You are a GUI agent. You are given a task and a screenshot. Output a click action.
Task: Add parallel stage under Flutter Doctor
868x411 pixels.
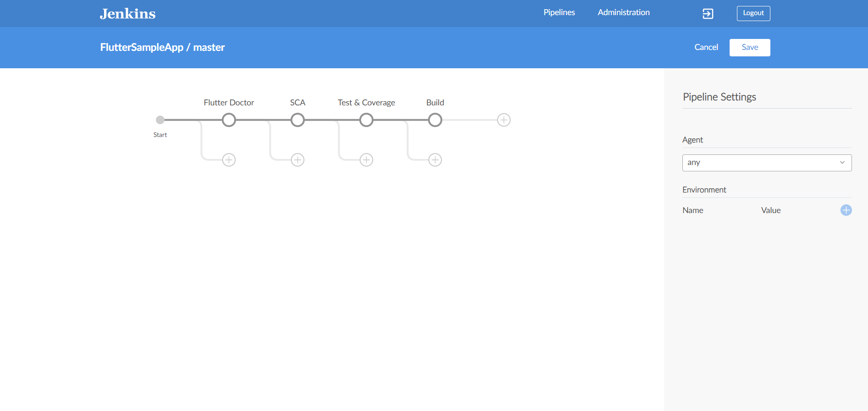(x=229, y=160)
